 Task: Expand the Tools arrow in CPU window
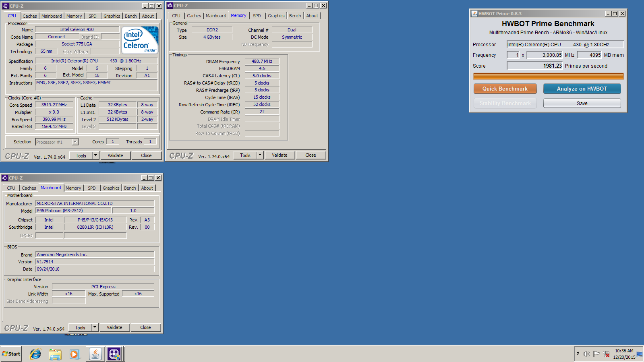(95, 155)
